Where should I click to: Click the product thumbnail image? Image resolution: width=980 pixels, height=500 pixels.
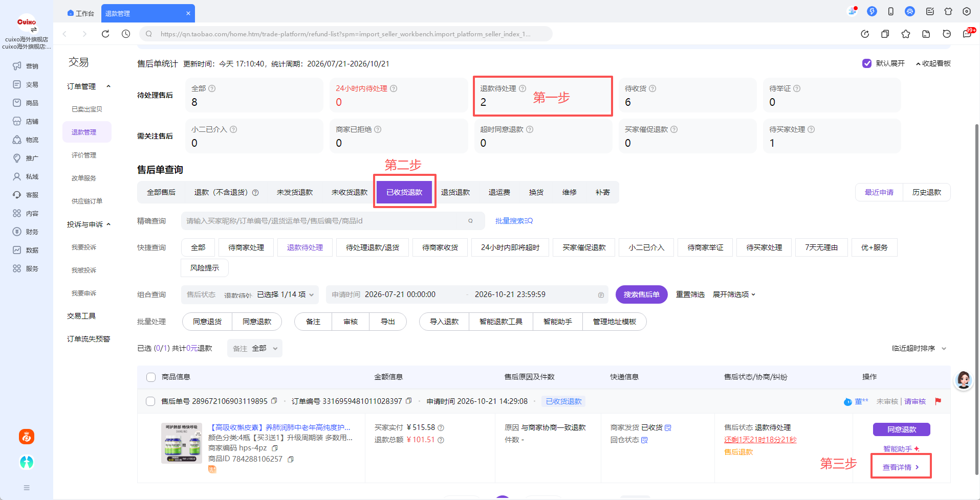182,443
